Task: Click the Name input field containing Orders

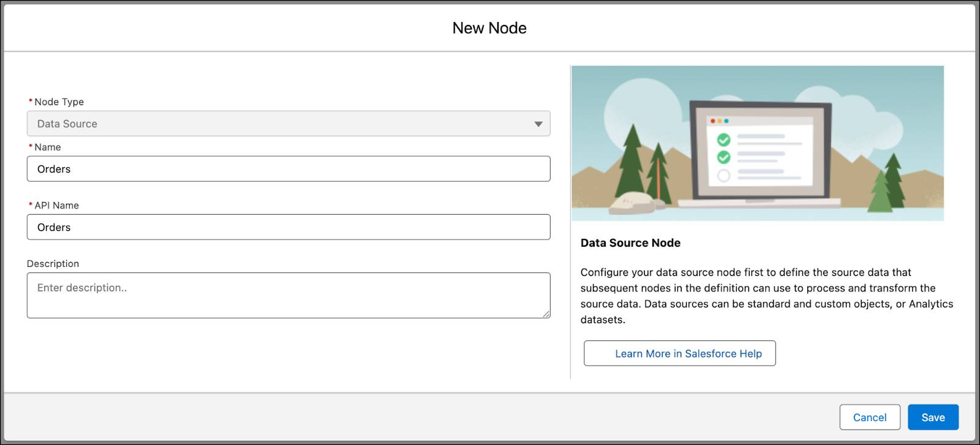Action: (x=288, y=169)
